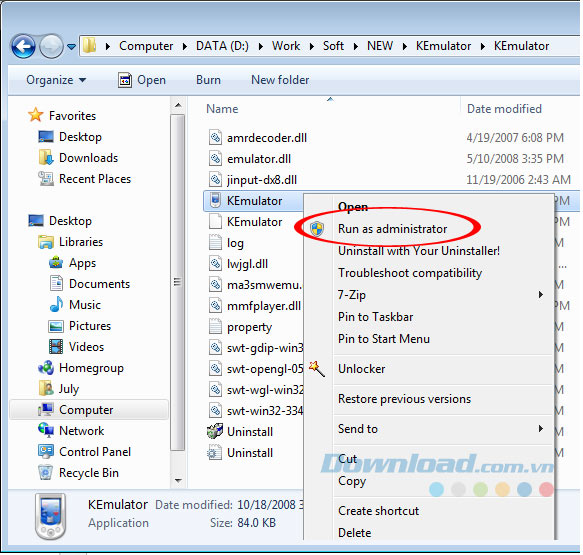Choose Pin to Start Menu
Screen dimensions: 583x555
click(384, 339)
